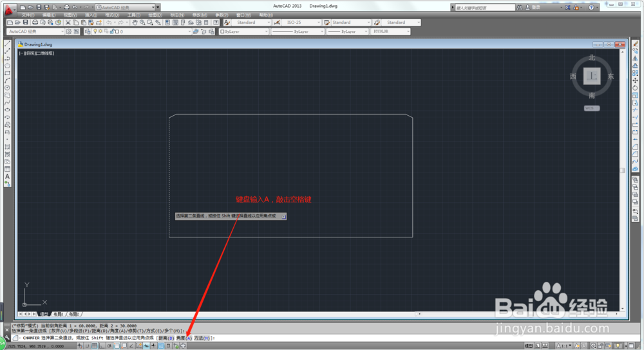
Task: Click the Chamfer tool in modify toolbar
Action: (x=636, y=147)
